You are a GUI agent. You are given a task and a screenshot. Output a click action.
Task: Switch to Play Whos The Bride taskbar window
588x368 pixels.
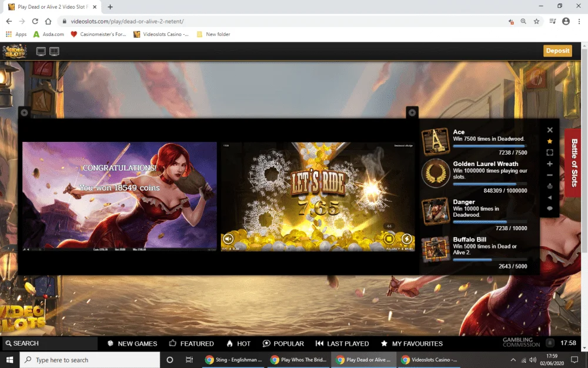pos(299,360)
